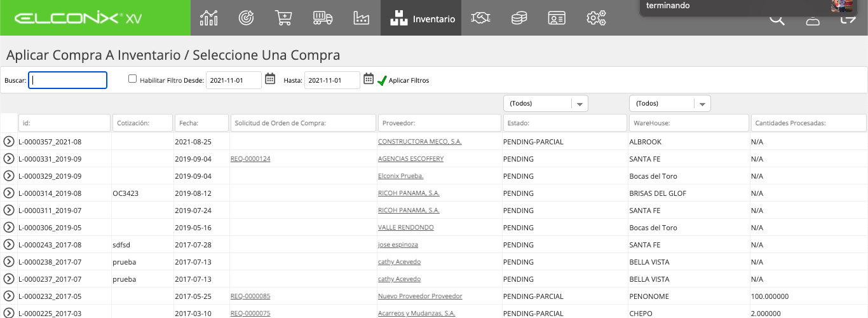Open the REQ-0000124 request link
Screen dimensions: 868x318
pos(250,158)
